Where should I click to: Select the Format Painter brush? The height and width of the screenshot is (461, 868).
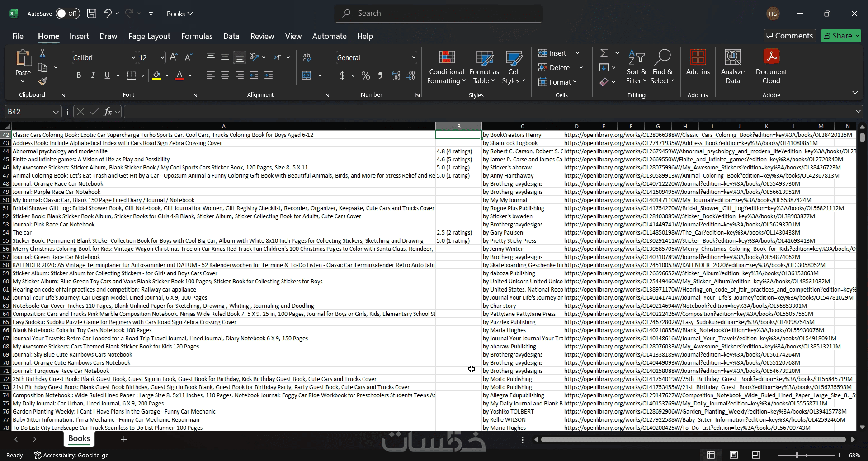point(42,81)
